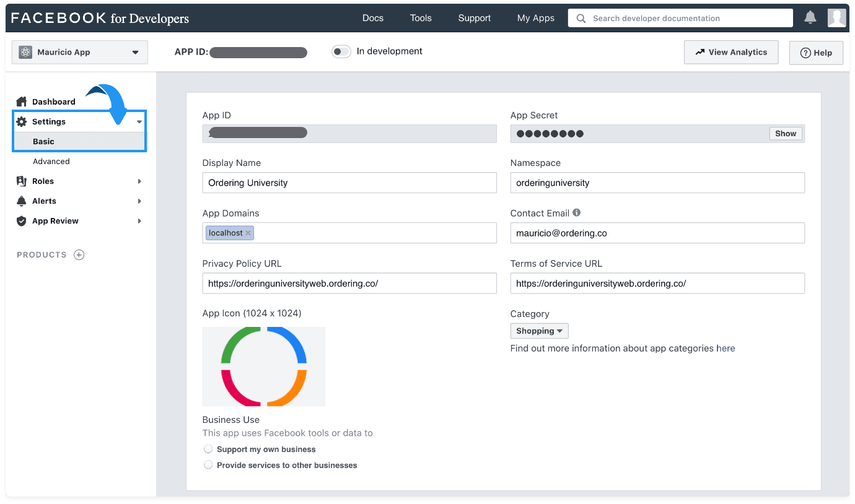Click the Help button
The width and height of the screenshot is (855, 504).
pyautogui.click(x=816, y=53)
